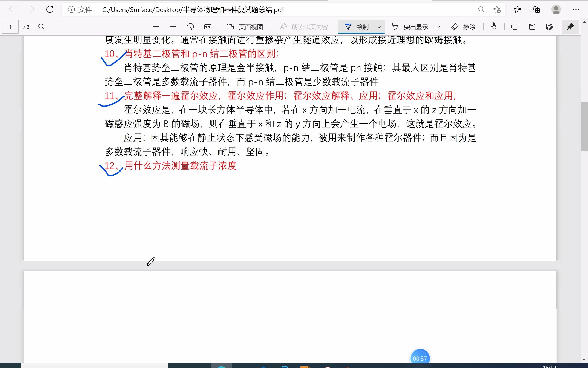Open the collections panel
Image resolution: width=588 pixels, height=368 pixels.
(536, 9)
